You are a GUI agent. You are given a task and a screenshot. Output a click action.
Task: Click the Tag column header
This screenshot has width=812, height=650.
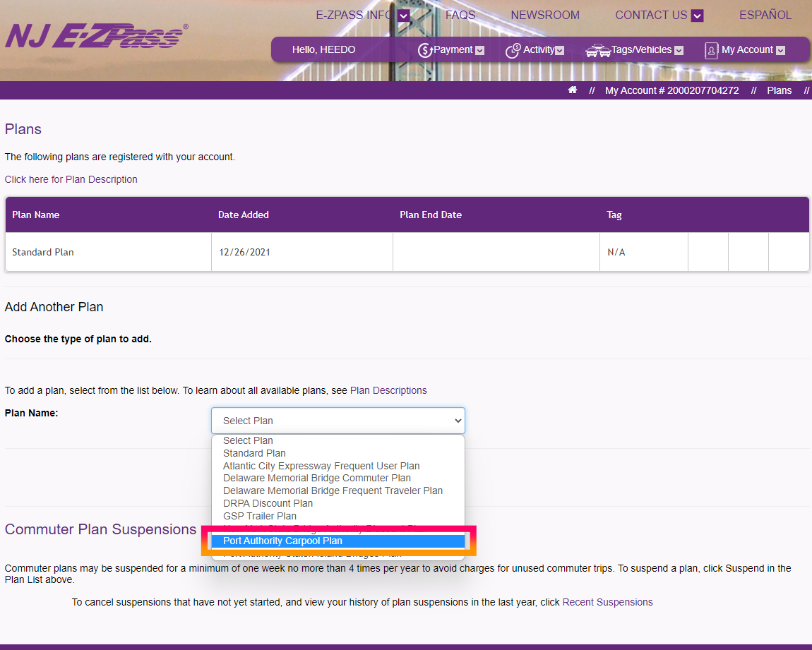tap(614, 215)
